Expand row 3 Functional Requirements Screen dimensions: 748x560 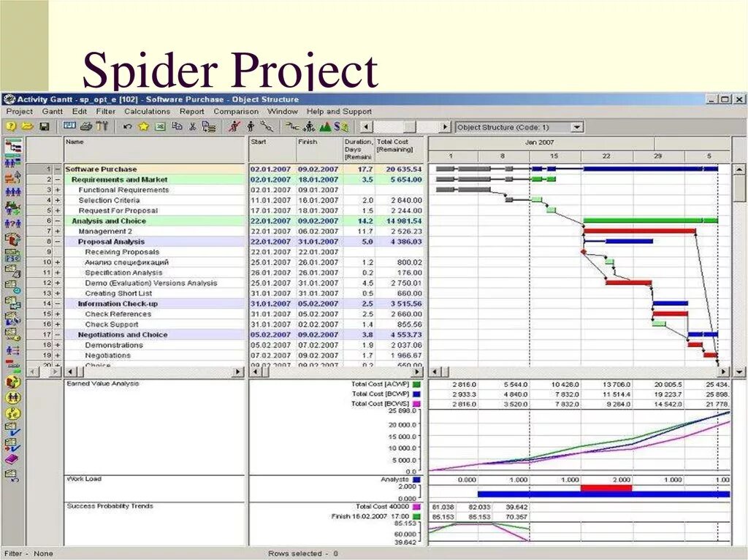point(58,190)
